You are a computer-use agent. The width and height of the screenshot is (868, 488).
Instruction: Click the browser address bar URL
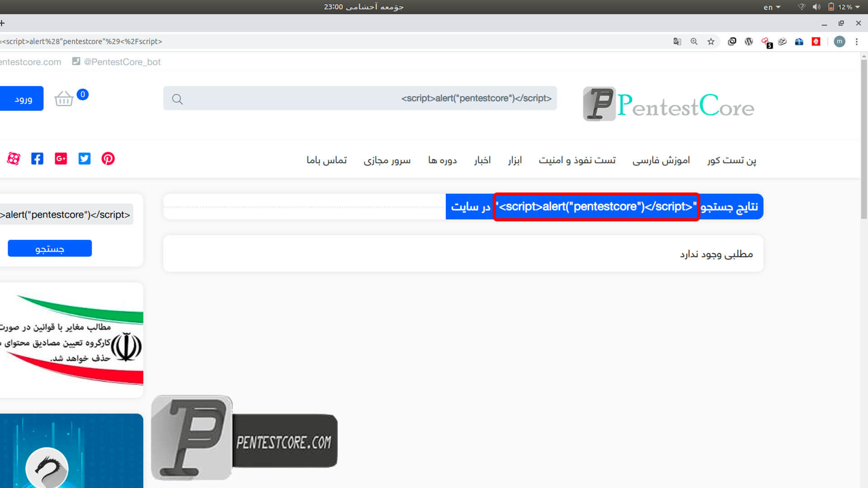click(x=81, y=42)
